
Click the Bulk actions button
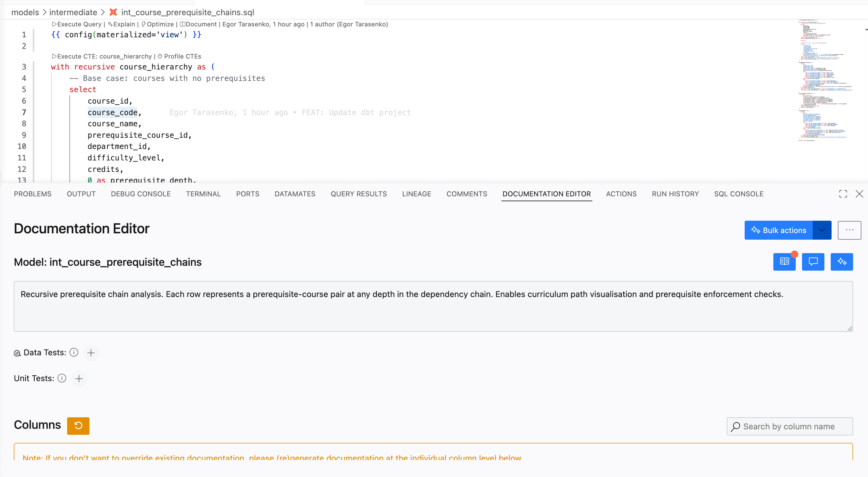coord(779,230)
